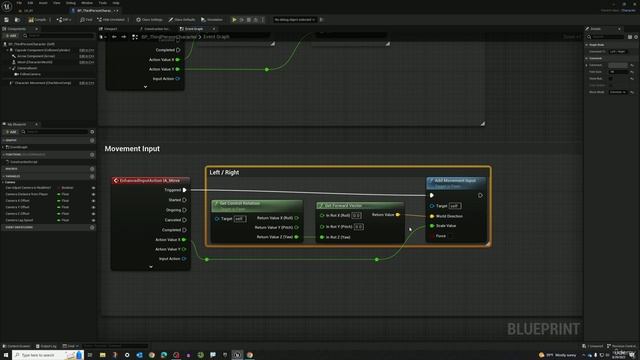Click the My Blueprint search field

coord(55,132)
